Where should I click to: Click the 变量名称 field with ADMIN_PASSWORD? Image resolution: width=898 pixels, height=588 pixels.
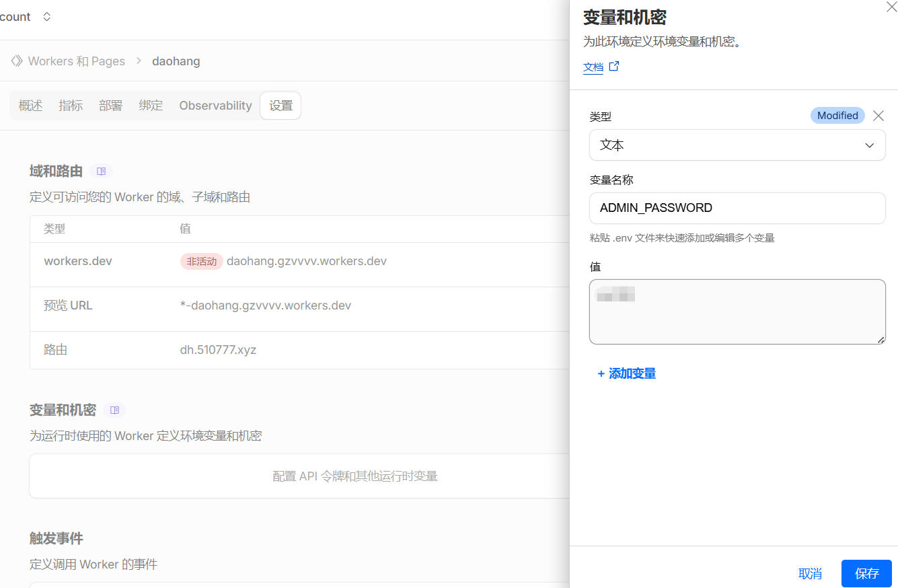[x=737, y=208]
